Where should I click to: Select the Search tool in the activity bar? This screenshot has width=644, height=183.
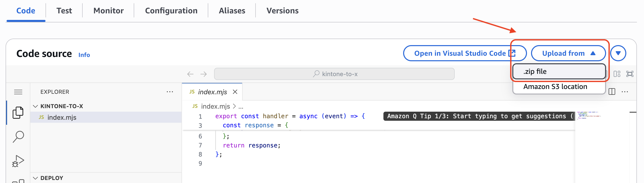(x=18, y=136)
